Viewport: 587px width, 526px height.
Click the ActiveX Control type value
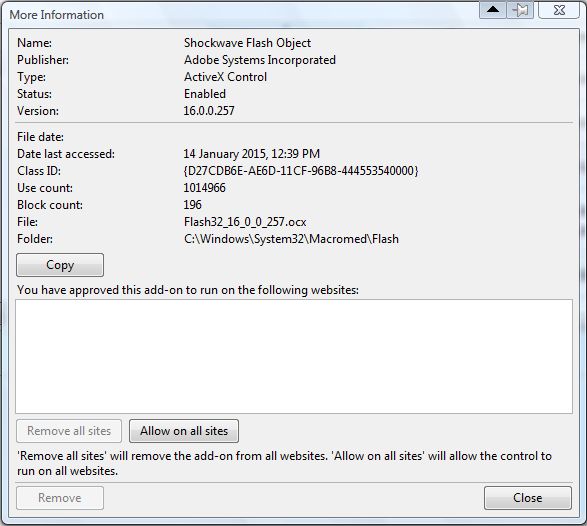click(x=225, y=77)
